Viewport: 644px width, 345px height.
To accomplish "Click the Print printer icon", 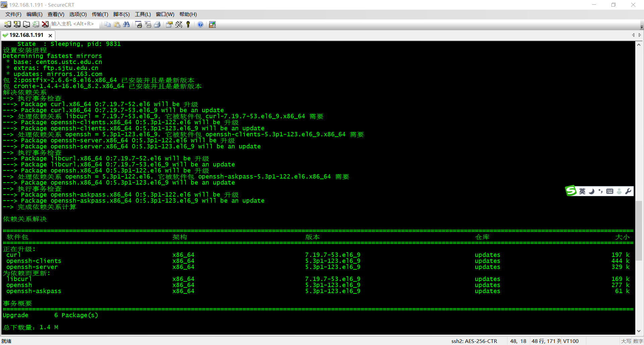I will [157, 24].
